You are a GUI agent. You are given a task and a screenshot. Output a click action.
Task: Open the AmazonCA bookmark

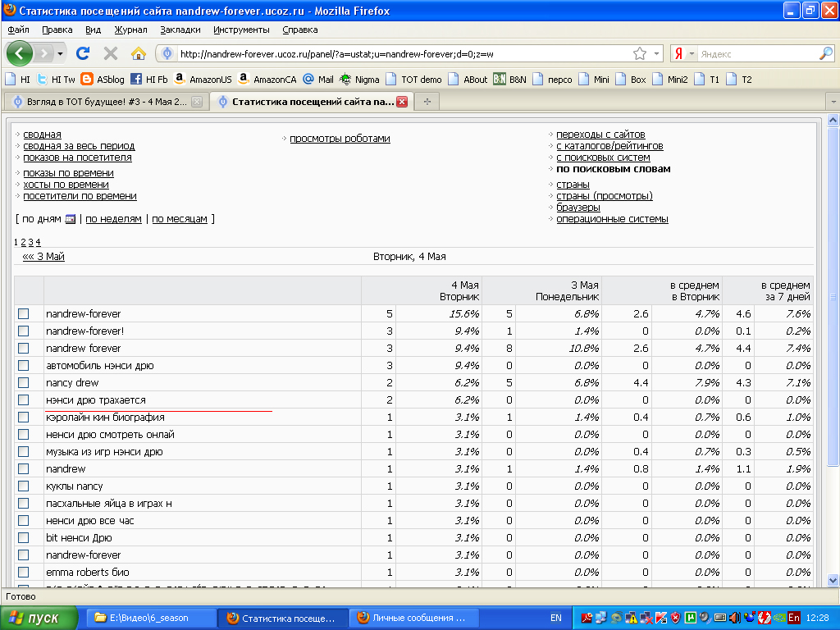[x=267, y=80]
